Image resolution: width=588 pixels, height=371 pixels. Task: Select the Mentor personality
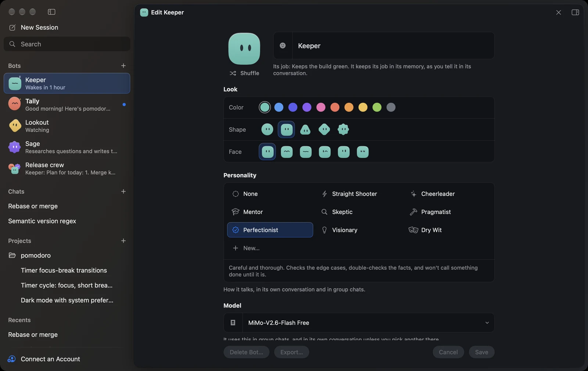pyautogui.click(x=270, y=212)
